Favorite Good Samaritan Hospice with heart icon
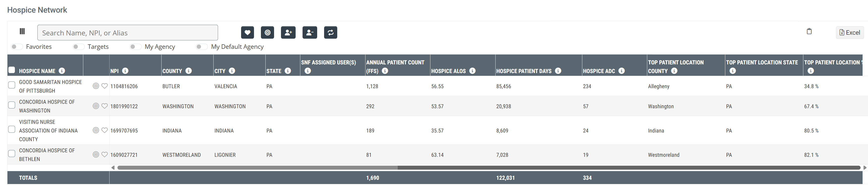Screen dimensions: 868x185 point(105,86)
